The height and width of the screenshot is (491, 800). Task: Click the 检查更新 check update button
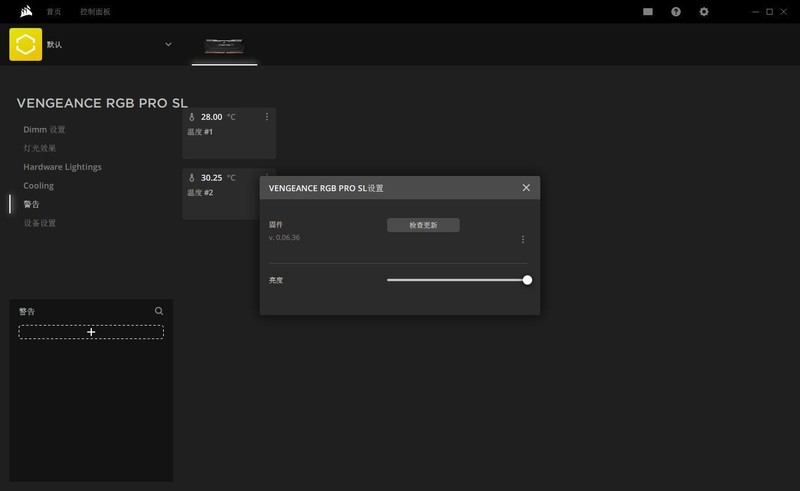[423, 225]
